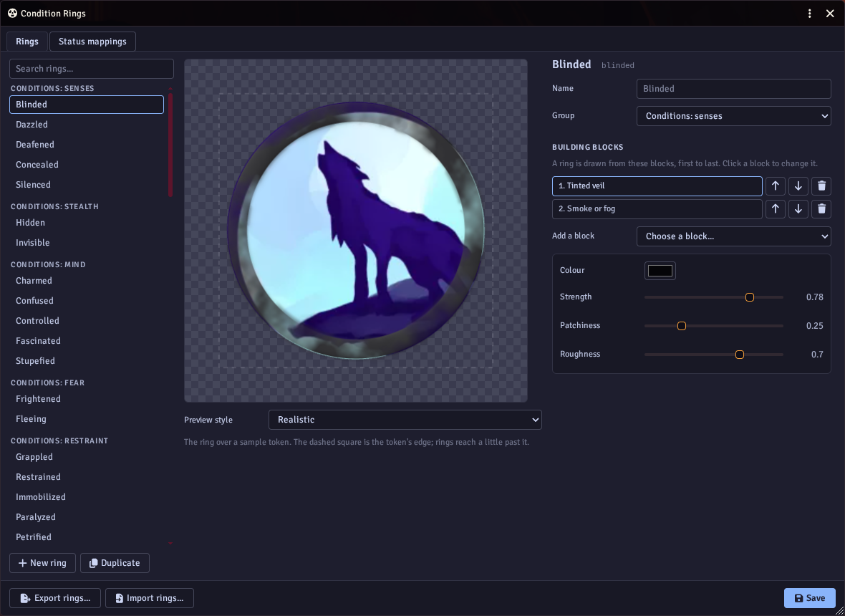This screenshot has height=616, width=845.
Task: Select the Controlled ring
Action: tap(86, 321)
